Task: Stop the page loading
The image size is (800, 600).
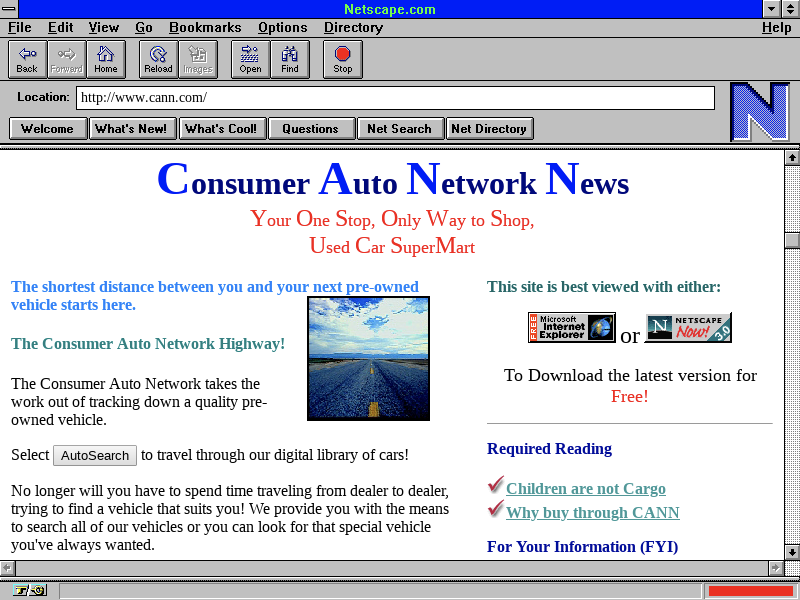Action: 343,59
